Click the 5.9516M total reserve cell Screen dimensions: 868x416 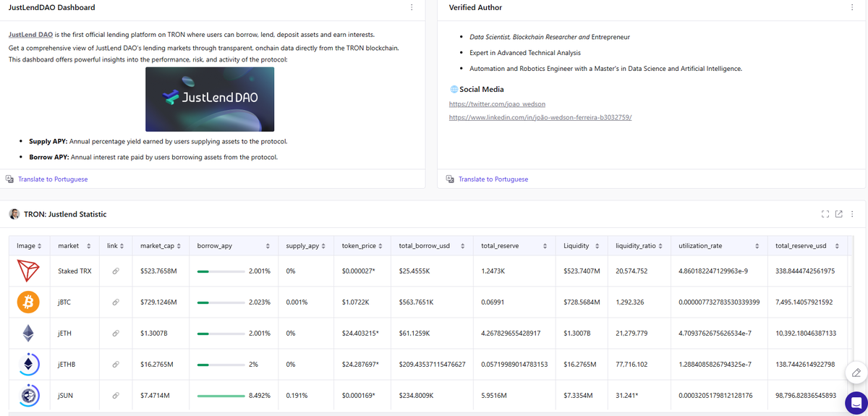515,396
